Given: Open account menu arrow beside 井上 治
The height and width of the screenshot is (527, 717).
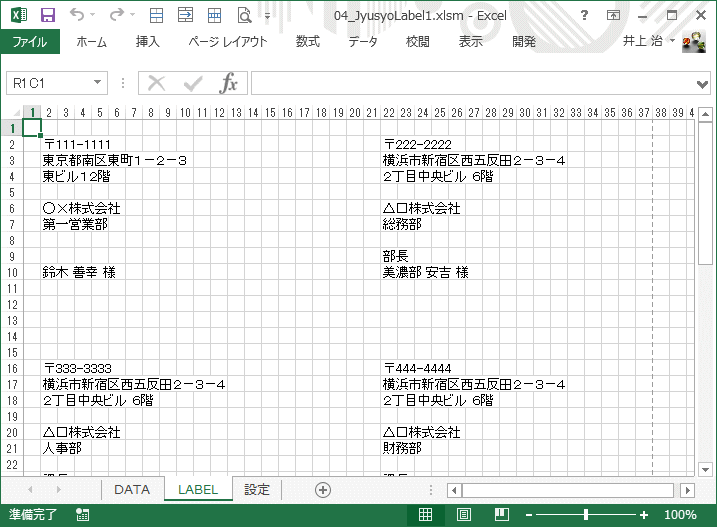Looking at the screenshot, I should tap(672, 40).
